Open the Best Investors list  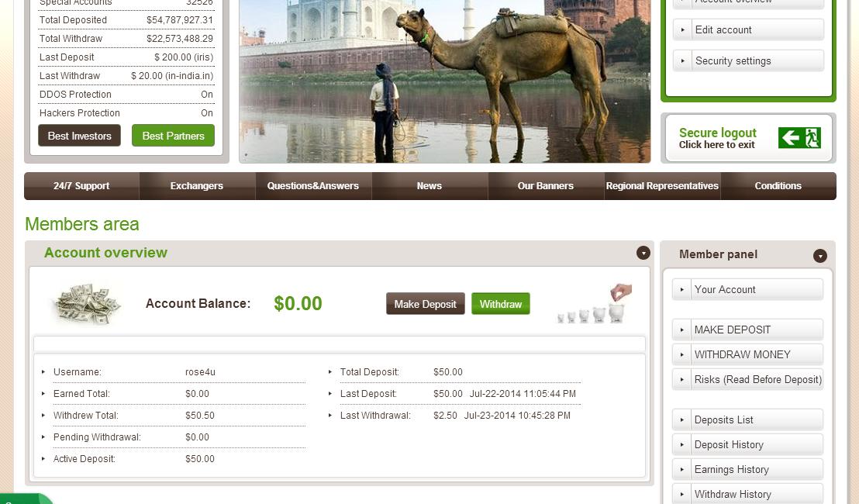coord(79,136)
